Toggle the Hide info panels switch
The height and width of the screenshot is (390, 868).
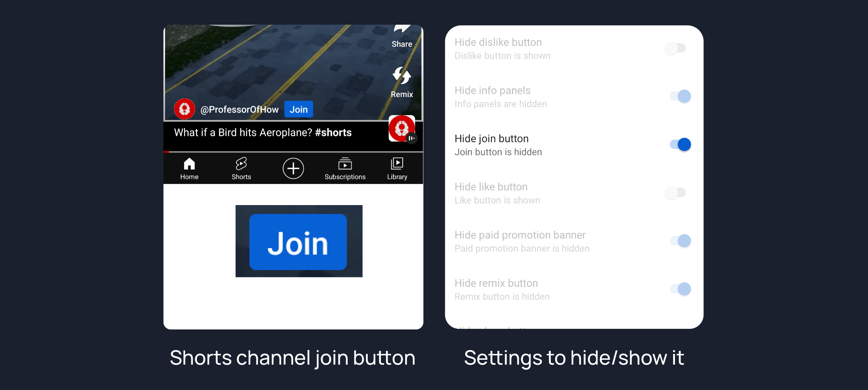tap(681, 96)
